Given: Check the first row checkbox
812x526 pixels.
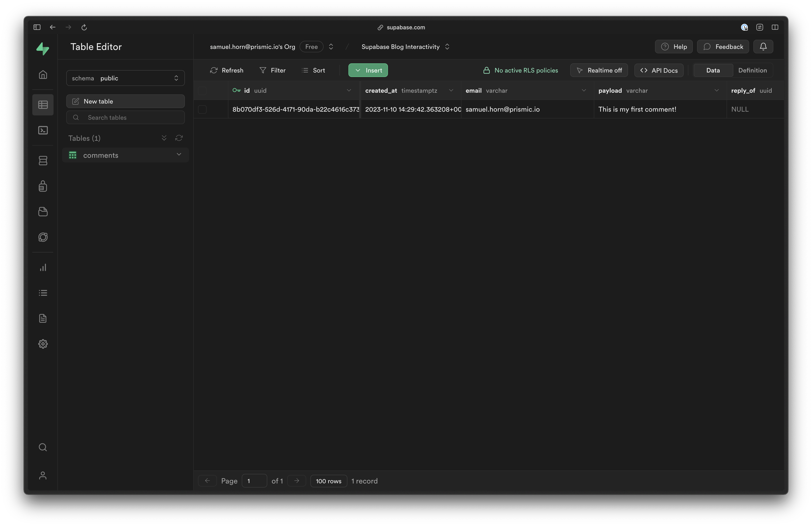Looking at the screenshot, I should [202, 109].
